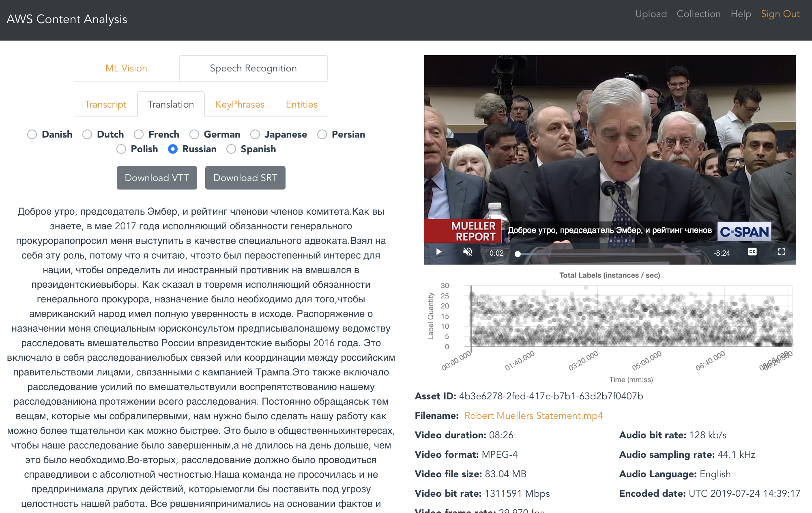
Task: Click the red timeline marker on chart
Action: pos(471,319)
